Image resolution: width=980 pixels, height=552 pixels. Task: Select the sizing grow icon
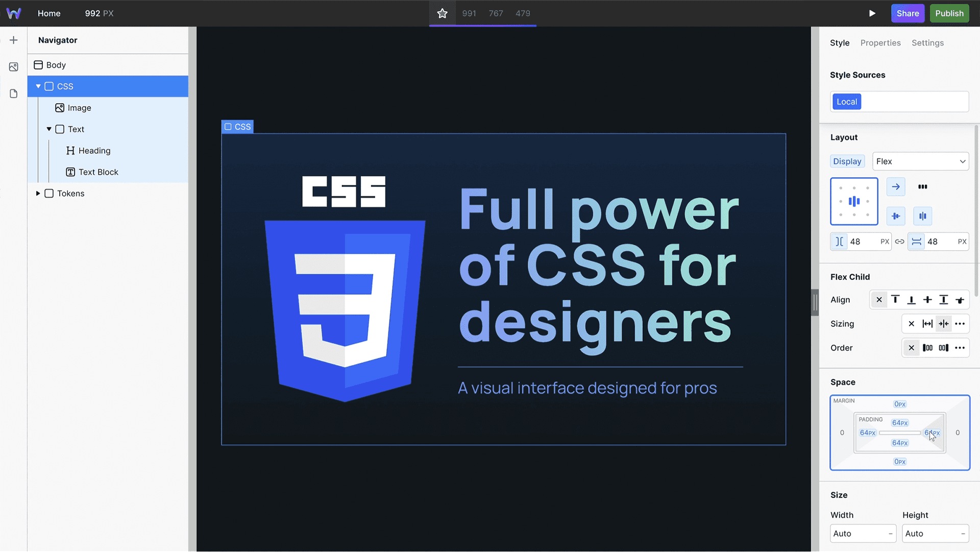[927, 324]
